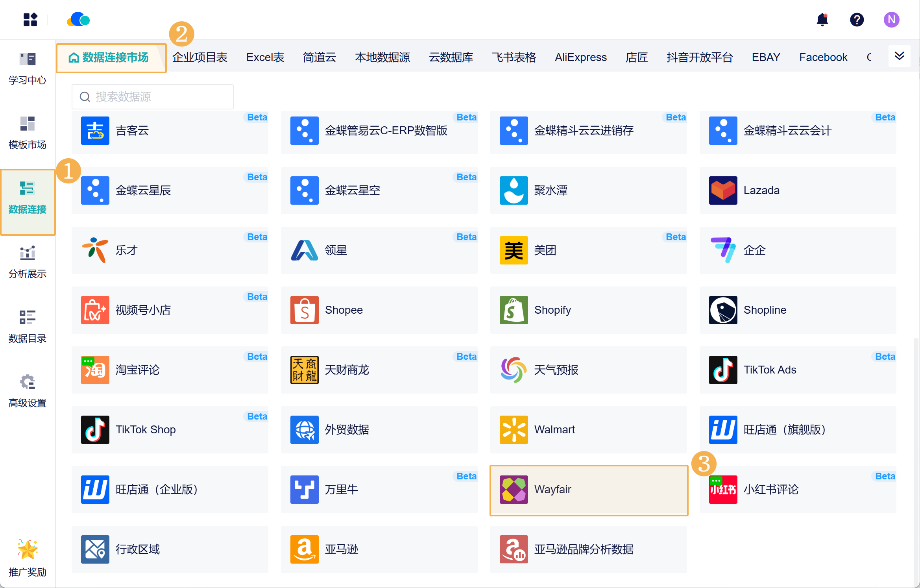Switch to 云数据库 tab
The height and width of the screenshot is (588, 920).
451,57
